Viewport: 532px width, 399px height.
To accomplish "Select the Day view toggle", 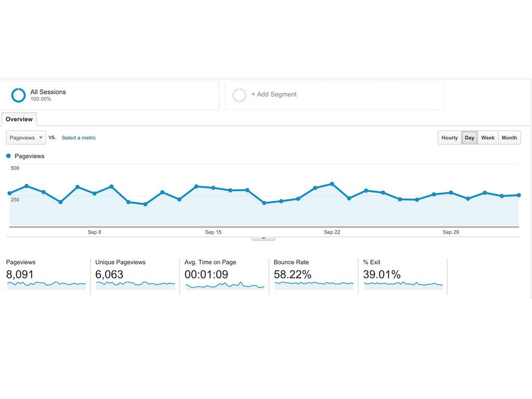I will click(470, 138).
